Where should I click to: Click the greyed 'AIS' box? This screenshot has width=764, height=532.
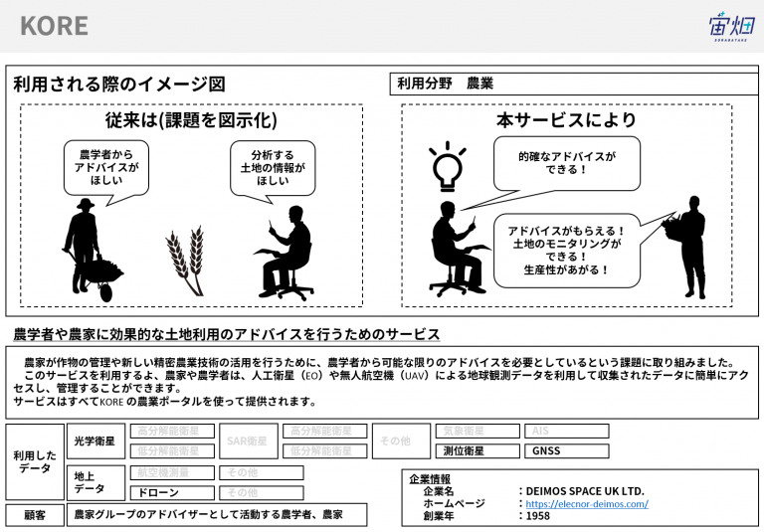(567, 432)
